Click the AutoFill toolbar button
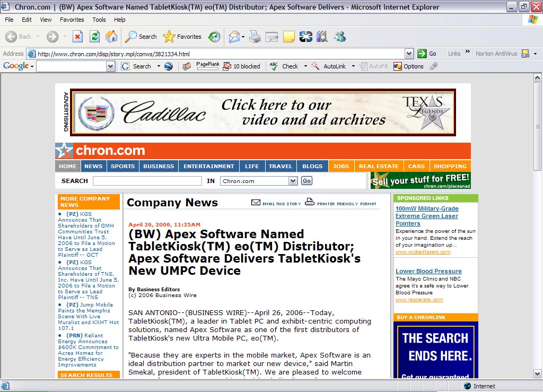Screen dimensions: 543x392 click(x=374, y=66)
